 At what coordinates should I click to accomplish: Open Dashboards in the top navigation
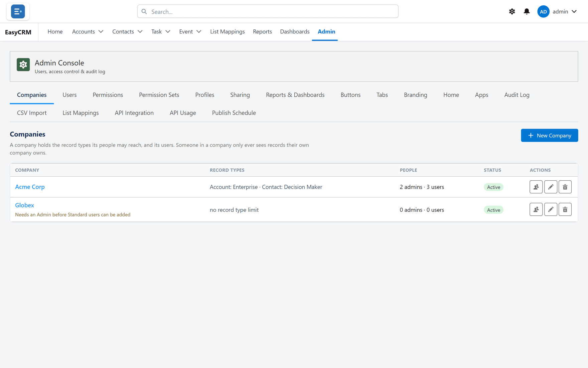[x=295, y=31]
